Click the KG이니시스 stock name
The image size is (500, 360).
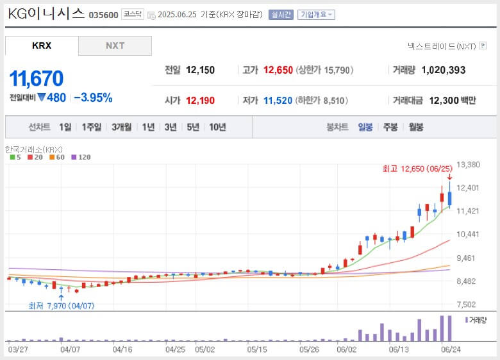[x=46, y=14]
